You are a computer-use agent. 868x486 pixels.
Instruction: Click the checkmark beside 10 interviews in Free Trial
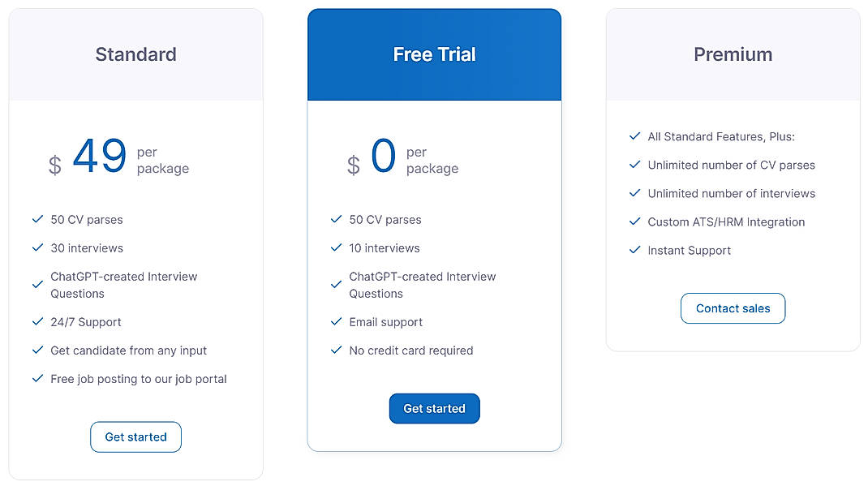tap(336, 247)
